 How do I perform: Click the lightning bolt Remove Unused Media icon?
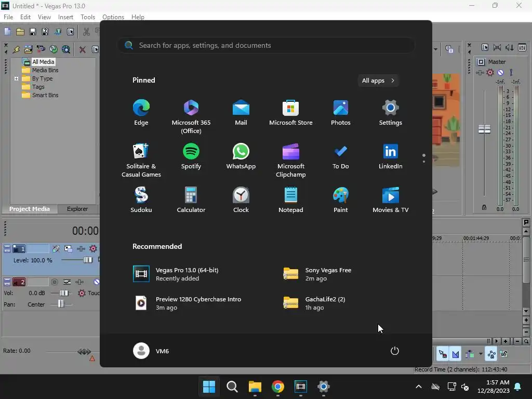click(16, 49)
